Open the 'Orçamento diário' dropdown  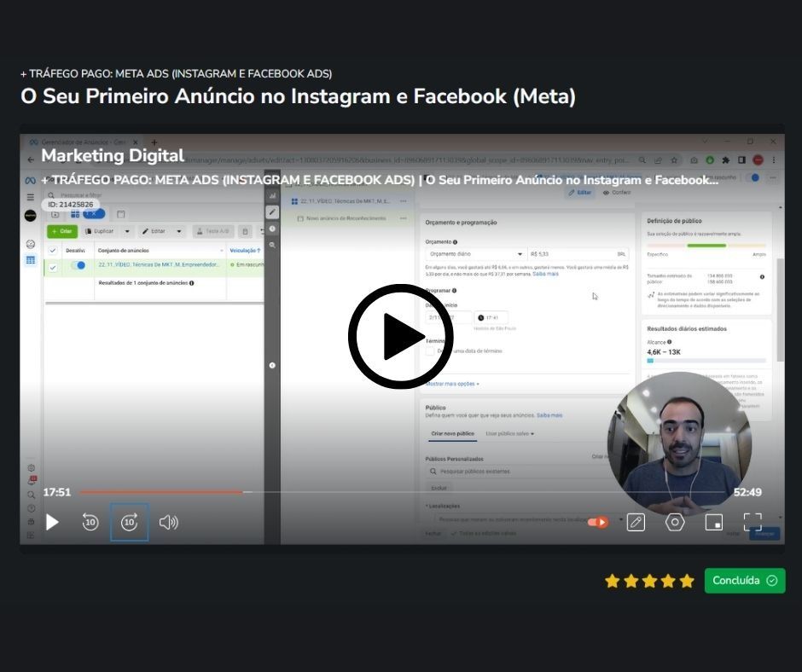pos(474,254)
